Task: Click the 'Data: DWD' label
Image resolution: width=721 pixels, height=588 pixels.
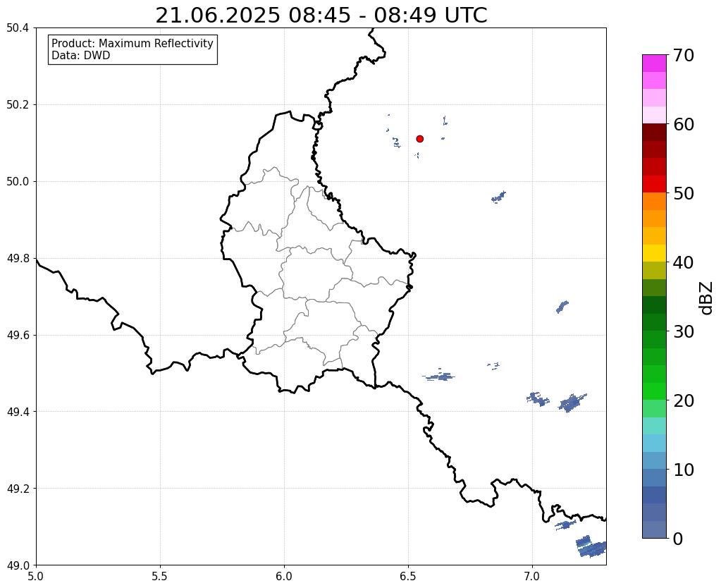Action: [81, 56]
